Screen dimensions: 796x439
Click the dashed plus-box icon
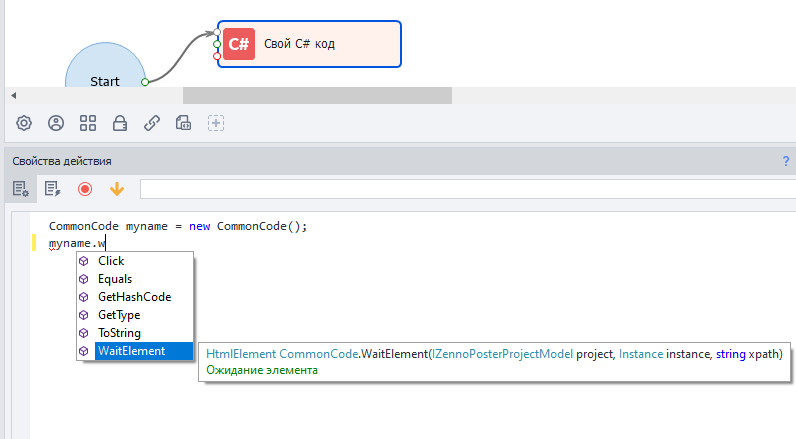pos(216,123)
